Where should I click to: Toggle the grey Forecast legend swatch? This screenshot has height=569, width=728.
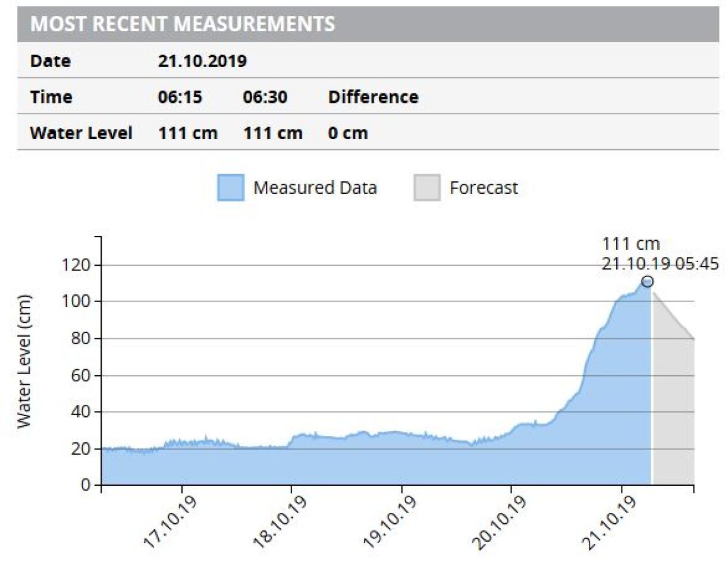pyautogui.click(x=426, y=188)
